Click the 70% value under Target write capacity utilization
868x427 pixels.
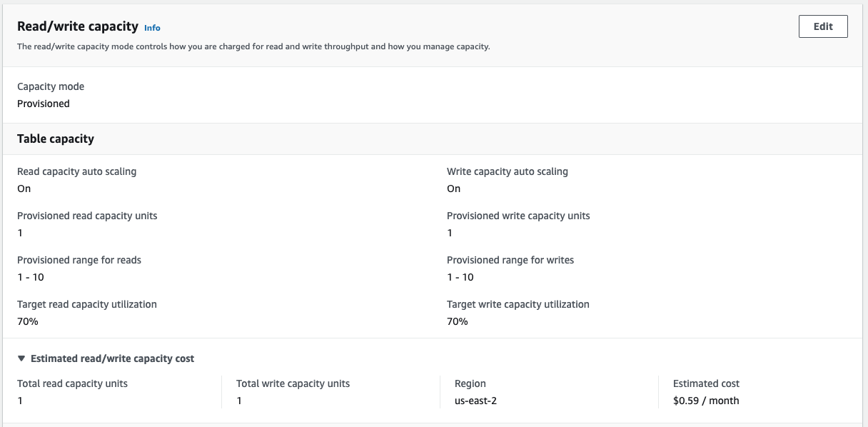point(458,321)
